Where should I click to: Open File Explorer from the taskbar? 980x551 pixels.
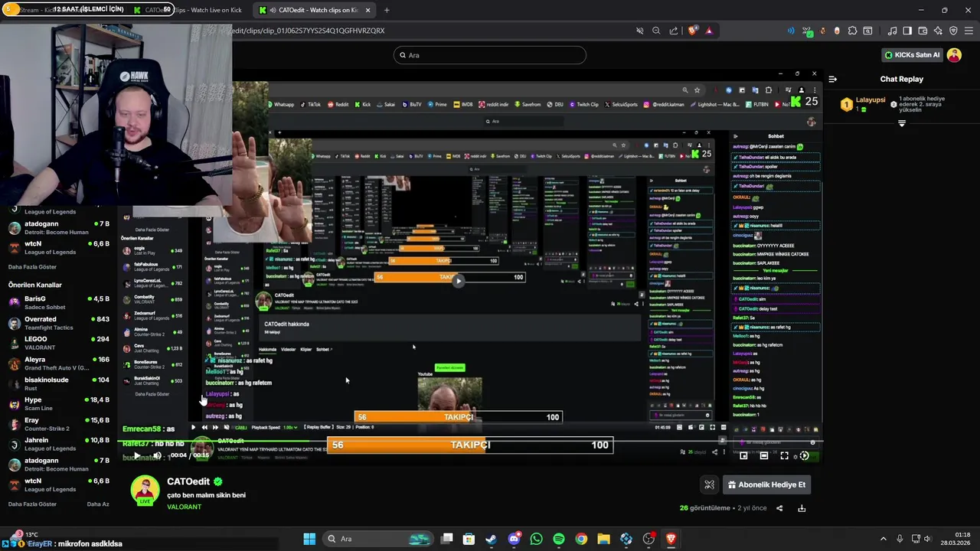(603, 539)
